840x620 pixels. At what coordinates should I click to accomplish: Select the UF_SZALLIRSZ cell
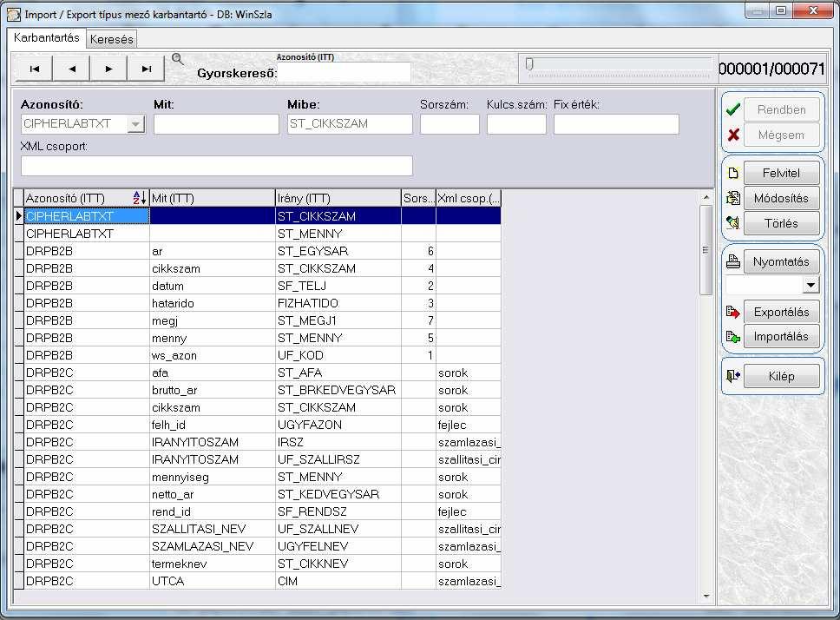338,459
